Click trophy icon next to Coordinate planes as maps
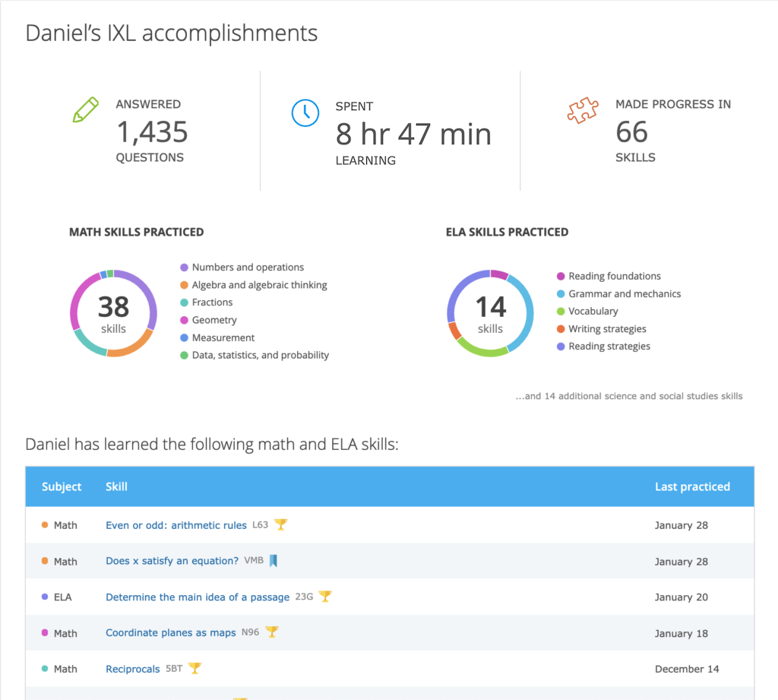778x700 pixels. click(x=272, y=632)
